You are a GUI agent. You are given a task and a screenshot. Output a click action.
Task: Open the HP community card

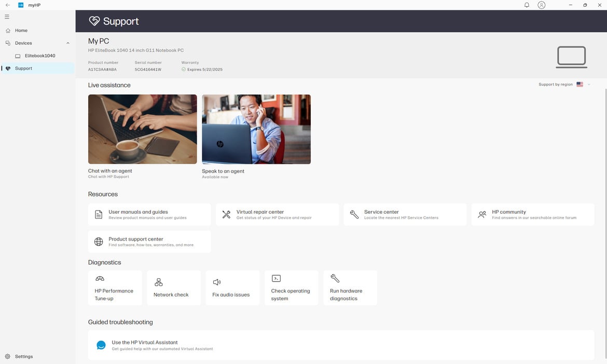(533, 214)
